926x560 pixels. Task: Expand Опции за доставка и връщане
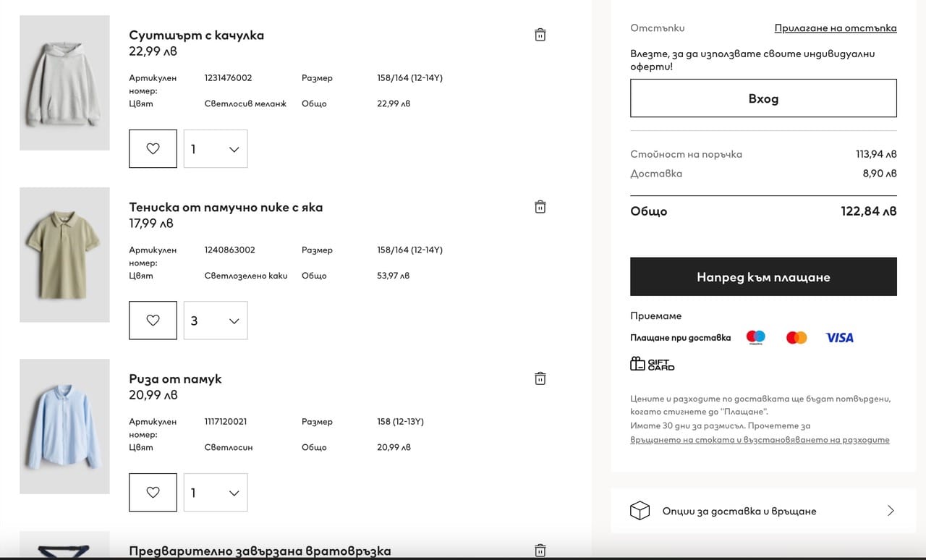[763, 511]
